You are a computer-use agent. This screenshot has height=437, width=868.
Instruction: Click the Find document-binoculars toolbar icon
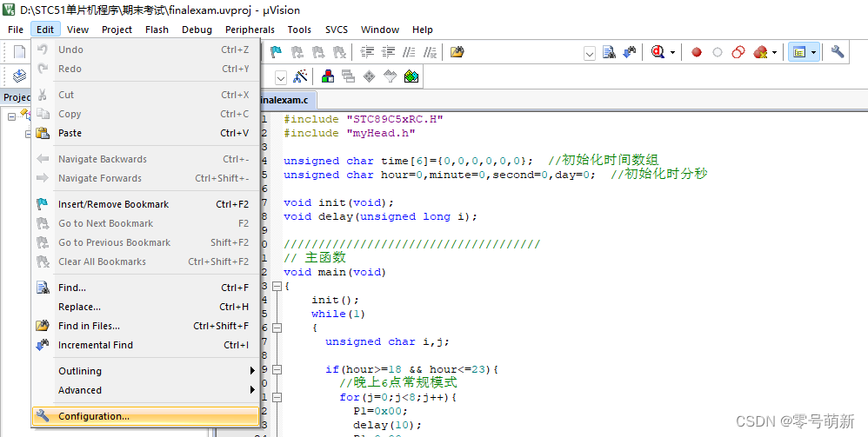pos(609,52)
